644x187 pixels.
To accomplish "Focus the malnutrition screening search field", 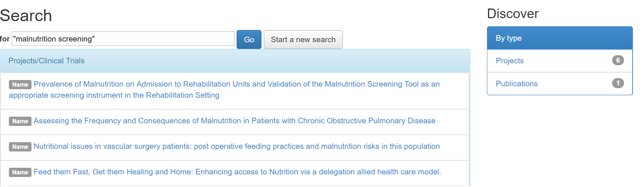I will pyautogui.click(x=123, y=39).
